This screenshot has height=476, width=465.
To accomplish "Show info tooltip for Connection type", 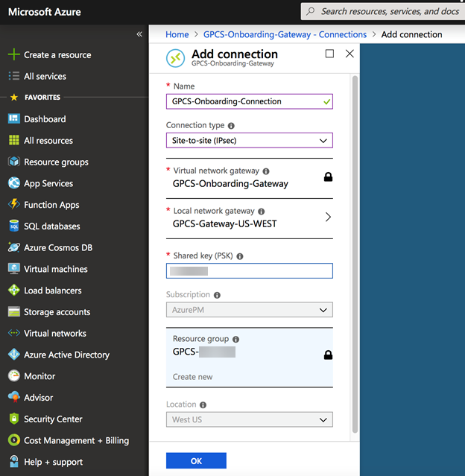I will coord(231,126).
